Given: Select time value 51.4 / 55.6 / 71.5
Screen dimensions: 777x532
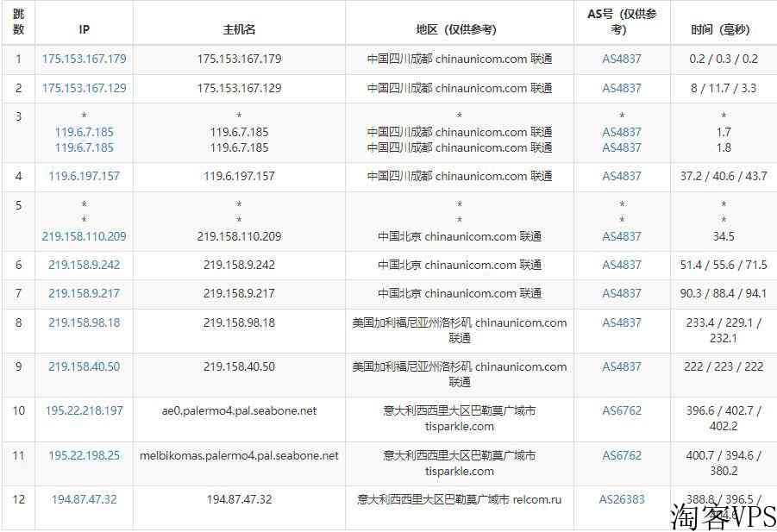Looking at the screenshot, I should [x=724, y=265].
